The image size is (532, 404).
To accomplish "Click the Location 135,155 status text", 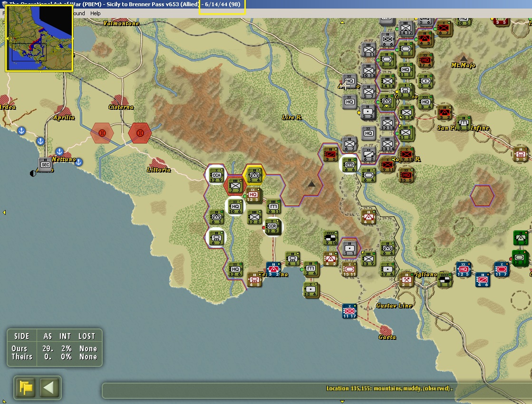I will 389,388.
